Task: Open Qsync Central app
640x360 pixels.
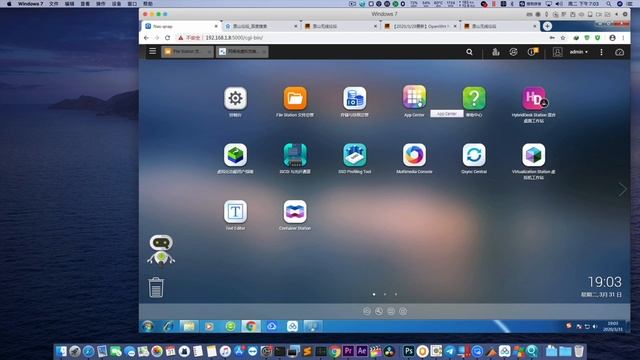Action: tap(474, 155)
